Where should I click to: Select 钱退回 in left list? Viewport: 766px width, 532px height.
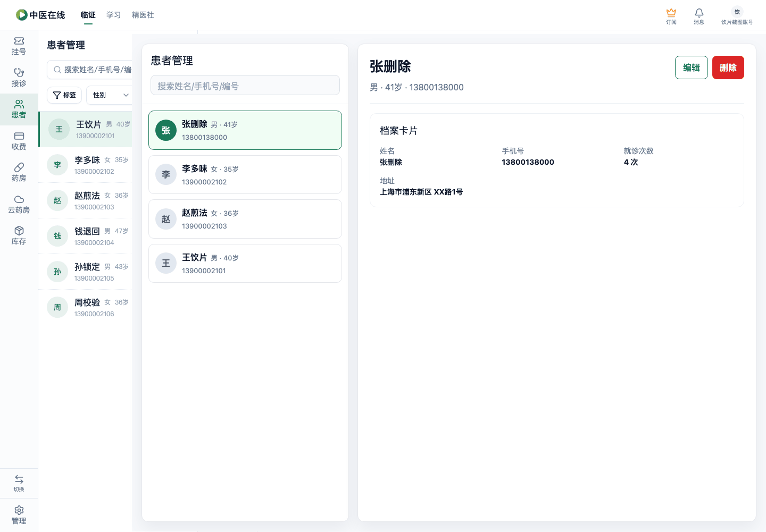pos(85,236)
